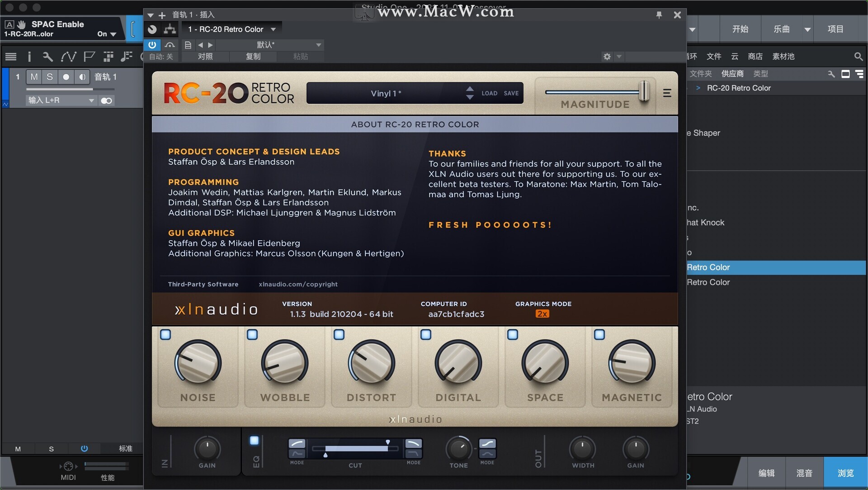868x490 pixels.
Task: Click the WOBBLE knob
Action: [x=285, y=363]
